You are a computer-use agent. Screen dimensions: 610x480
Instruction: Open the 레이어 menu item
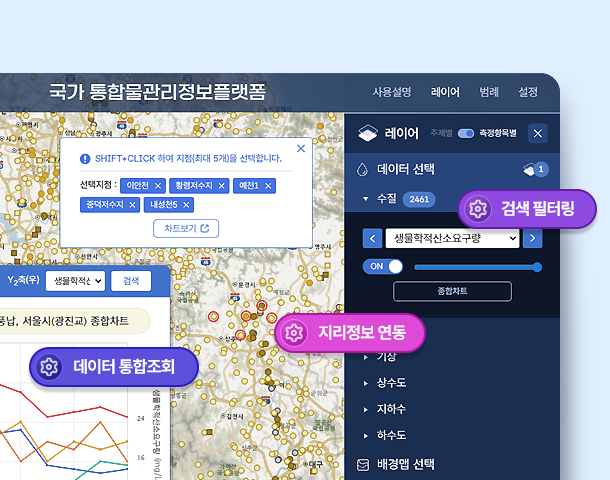click(445, 92)
